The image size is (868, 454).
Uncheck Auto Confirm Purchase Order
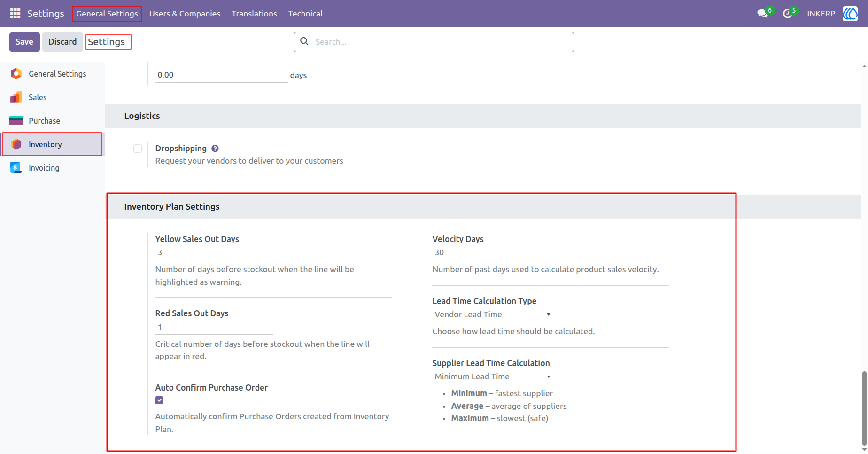point(160,400)
